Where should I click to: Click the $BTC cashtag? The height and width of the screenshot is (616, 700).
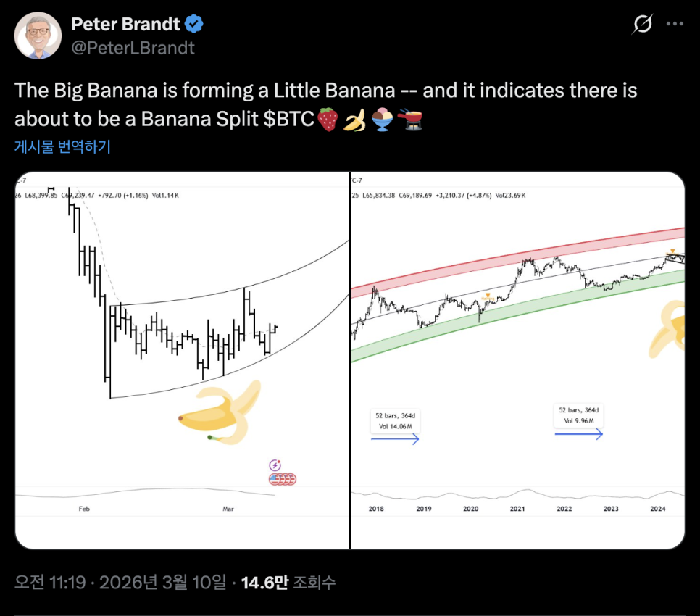pyautogui.click(x=289, y=120)
